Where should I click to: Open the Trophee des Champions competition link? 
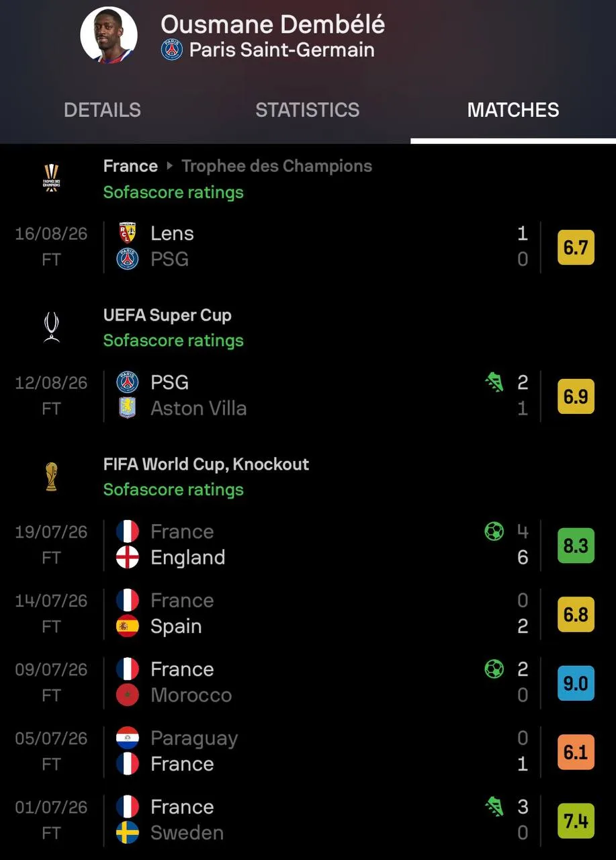pyautogui.click(x=277, y=166)
